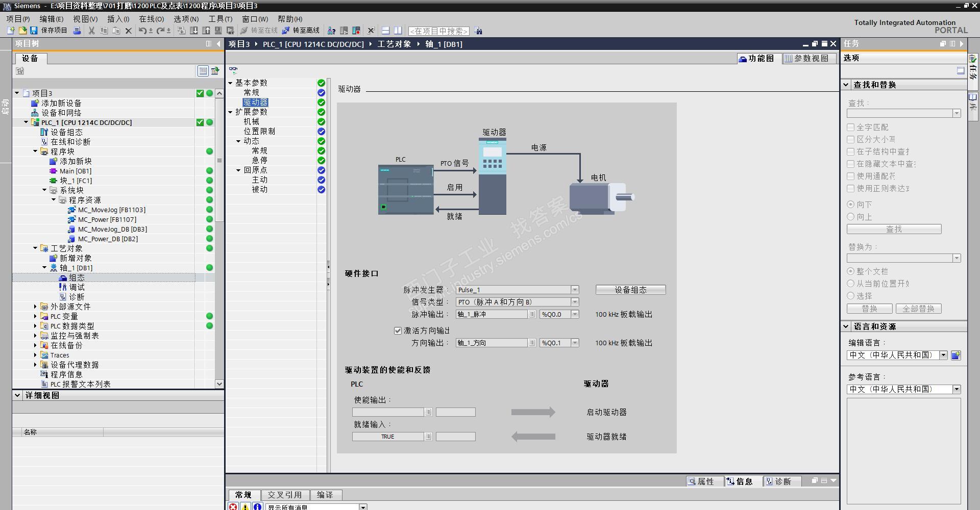Select 调试 under 轴_1 in project tree
This screenshot has width=980, height=510.
click(x=77, y=287)
